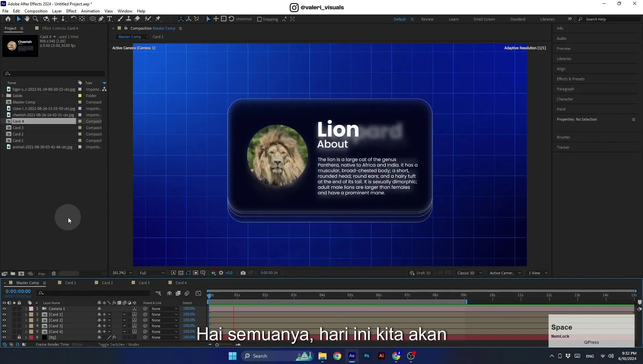Click Toggle Switches / Modes
Screen dimensions: 643x364
(x=119, y=345)
